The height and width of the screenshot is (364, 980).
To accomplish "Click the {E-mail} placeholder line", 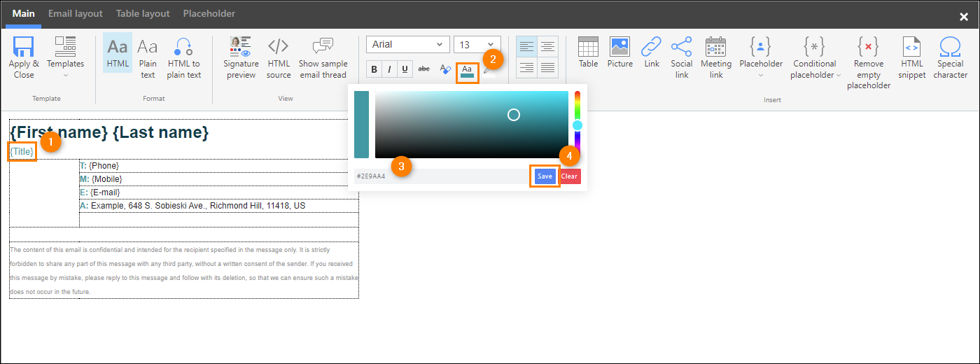I will point(105,192).
